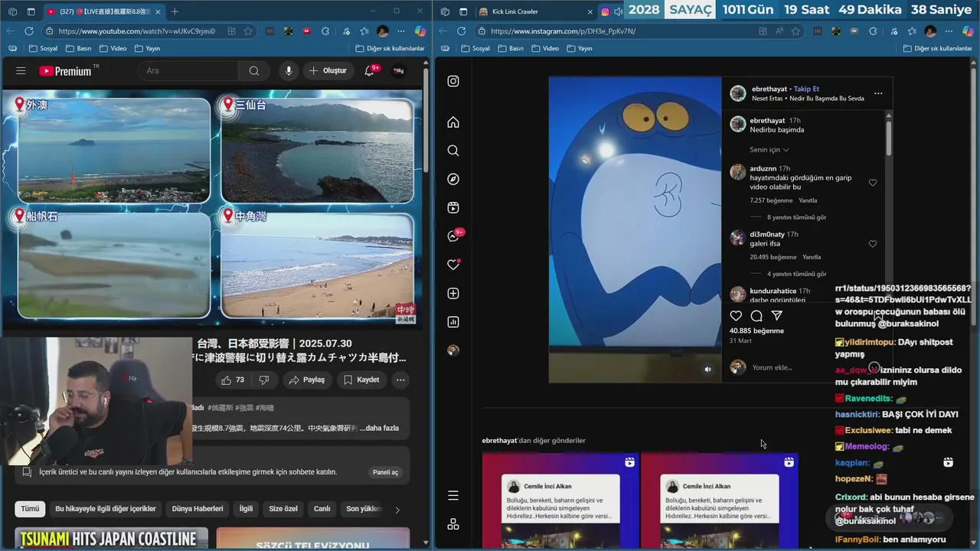The image size is (980, 551).
Task: Open Instagram Reels in the sidebar
Action: click(x=453, y=207)
